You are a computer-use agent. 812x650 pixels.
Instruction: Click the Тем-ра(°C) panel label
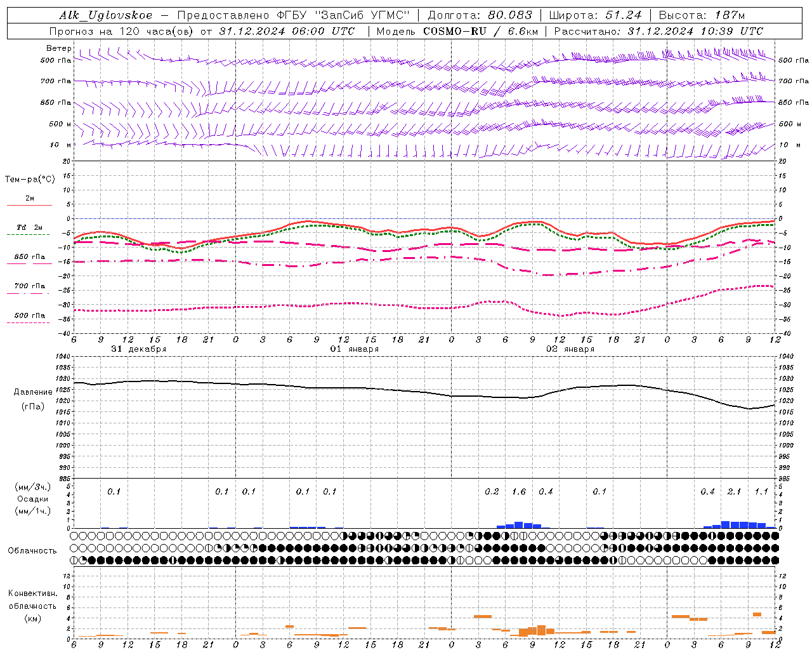click(x=30, y=180)
